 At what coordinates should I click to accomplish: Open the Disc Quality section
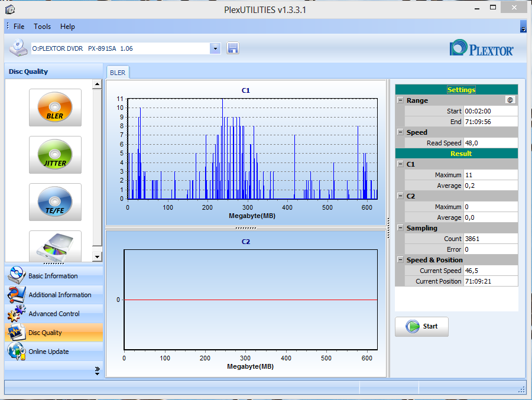[54, 333]
